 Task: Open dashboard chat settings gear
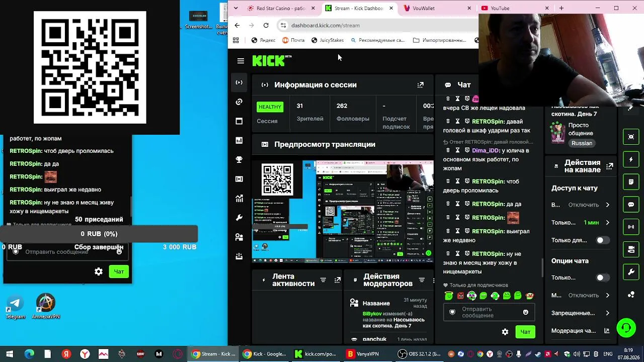click(x=505, y=332)
